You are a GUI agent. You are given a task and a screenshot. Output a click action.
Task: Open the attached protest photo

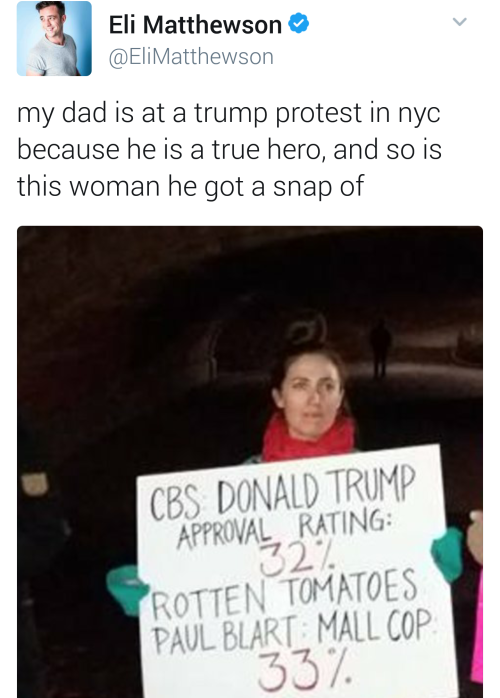(250, 462)
